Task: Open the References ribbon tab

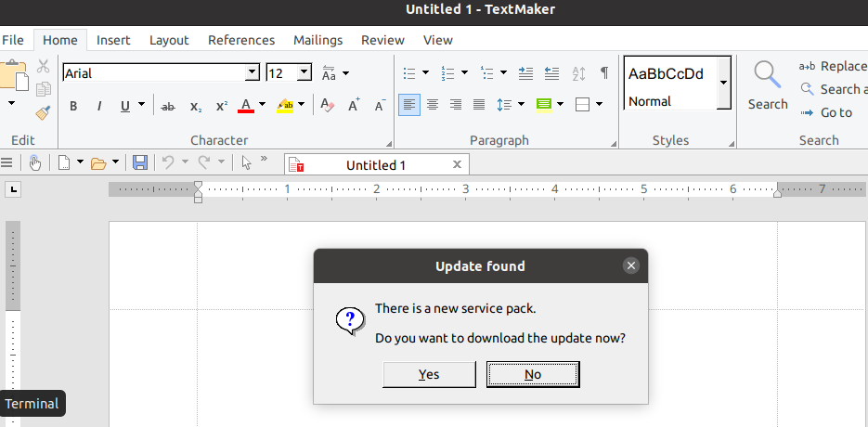Action: (241, 40)
